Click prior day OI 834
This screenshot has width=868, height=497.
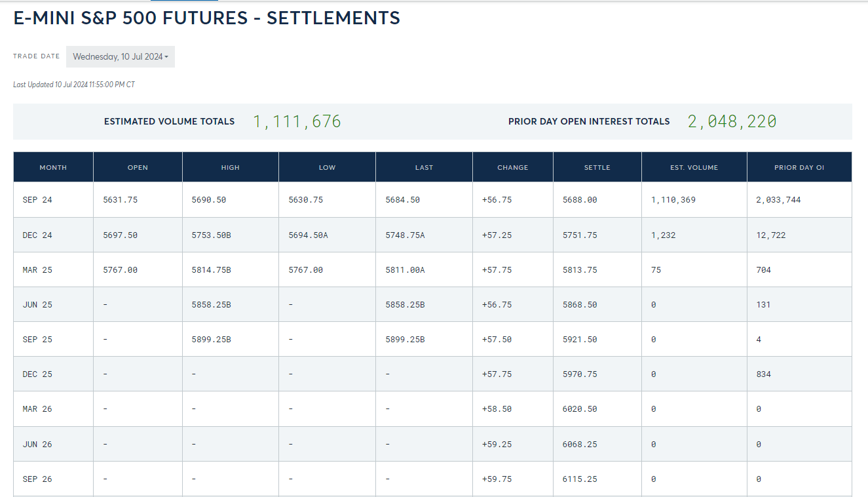coord(764,374)
